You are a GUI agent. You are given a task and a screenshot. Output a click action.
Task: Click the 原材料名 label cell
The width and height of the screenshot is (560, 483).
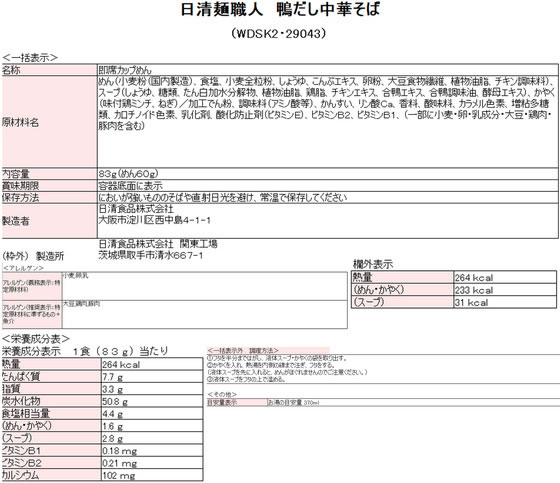tap(49, 121)
